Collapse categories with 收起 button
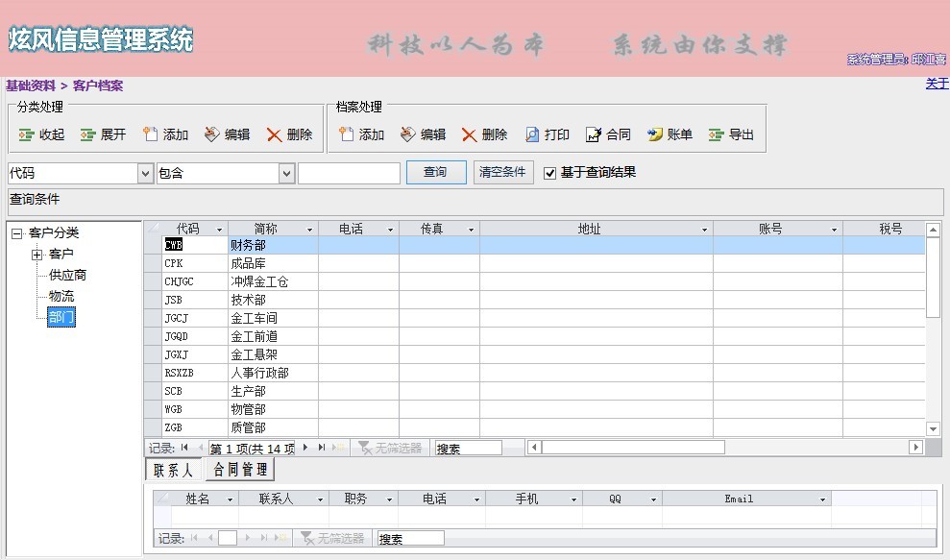The height and width of the screenshot is (560, 950). [41, 134]
